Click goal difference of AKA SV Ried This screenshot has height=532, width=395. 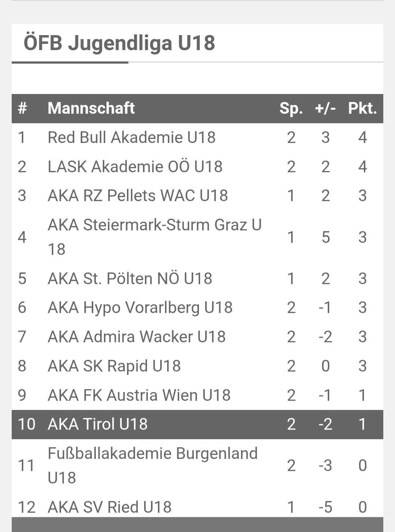point(326,507)
